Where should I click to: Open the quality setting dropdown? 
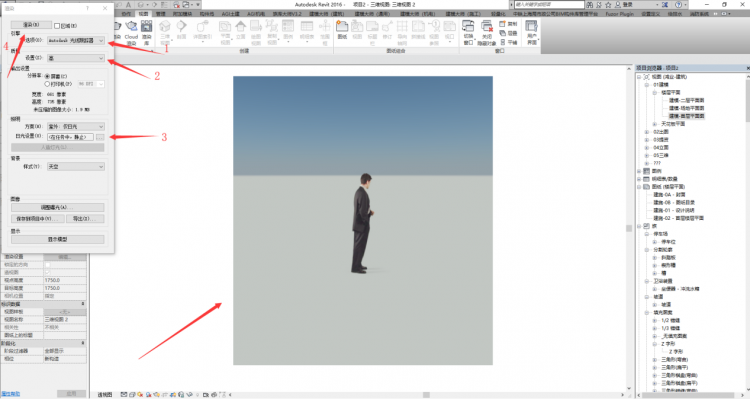[76, 58]
